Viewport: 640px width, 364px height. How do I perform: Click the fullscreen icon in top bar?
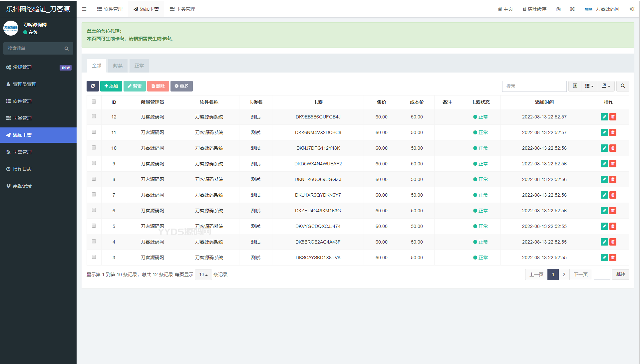572,9
